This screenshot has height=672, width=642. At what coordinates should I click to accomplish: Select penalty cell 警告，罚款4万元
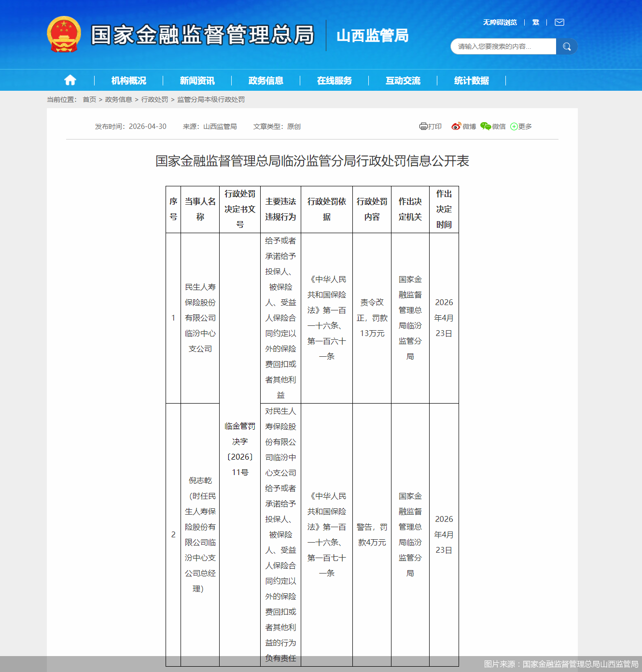click(372, 534)
